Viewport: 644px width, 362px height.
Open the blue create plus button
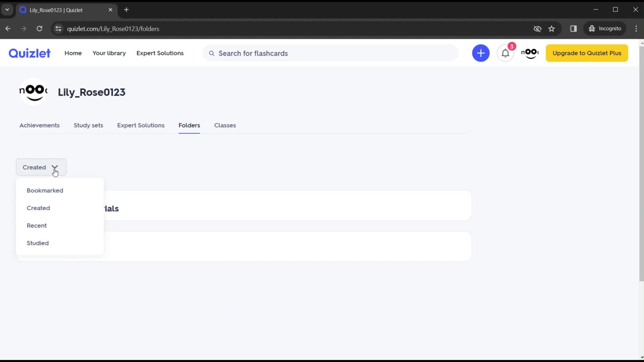click(481, 53)
